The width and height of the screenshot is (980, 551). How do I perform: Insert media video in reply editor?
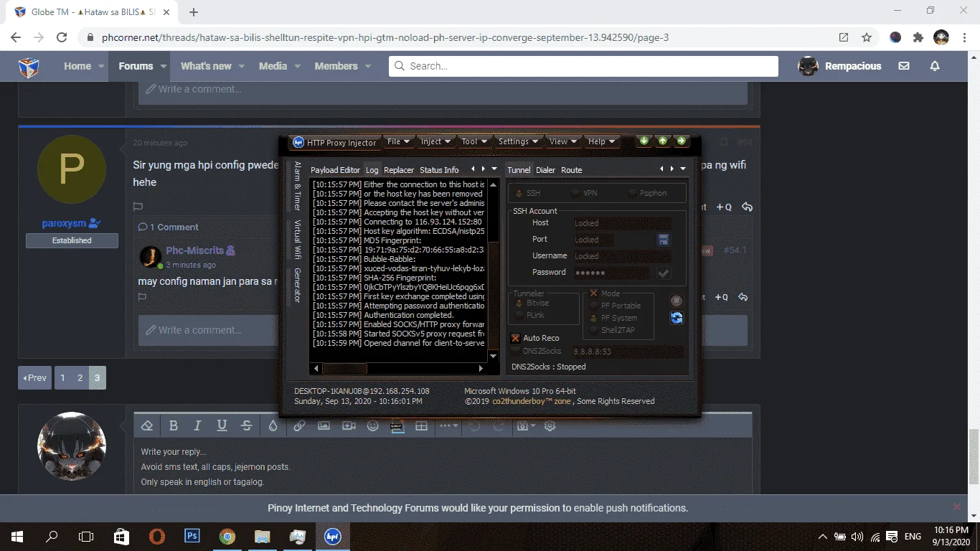coord(349,425)
